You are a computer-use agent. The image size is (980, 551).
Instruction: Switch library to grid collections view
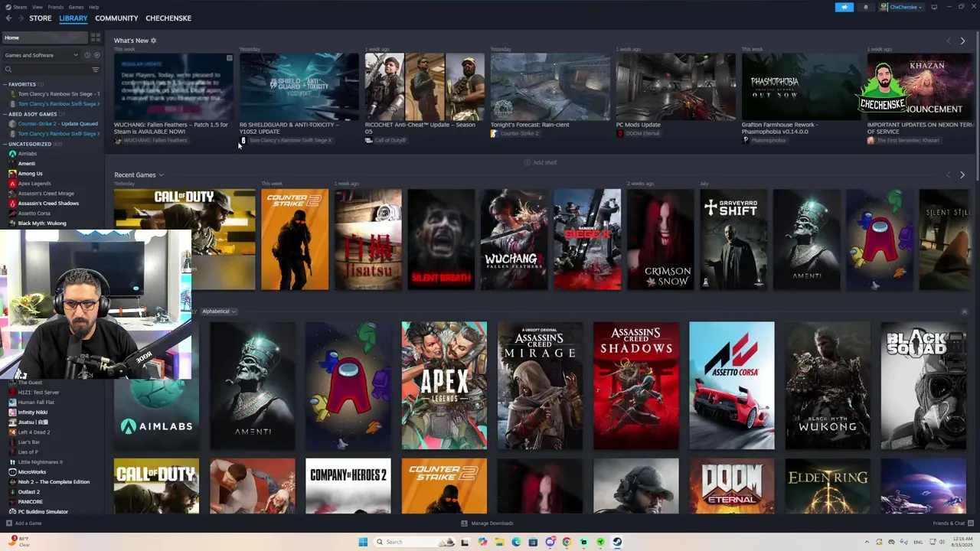(x=95, y=37)
